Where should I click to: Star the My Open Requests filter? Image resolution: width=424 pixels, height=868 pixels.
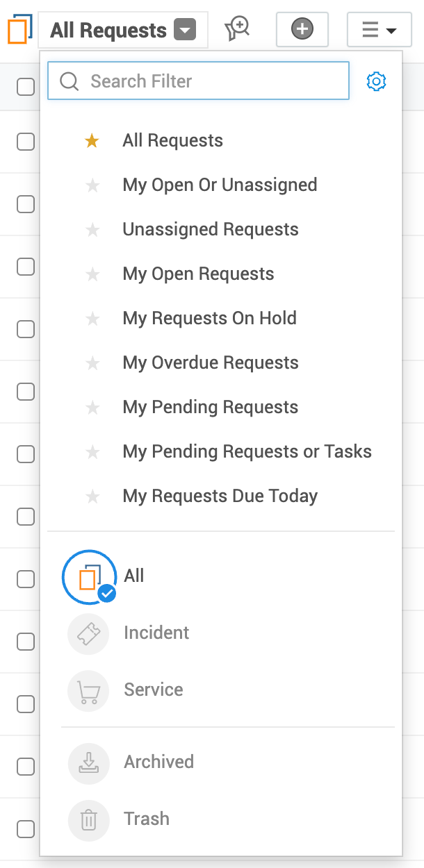(x=92, y=274)
